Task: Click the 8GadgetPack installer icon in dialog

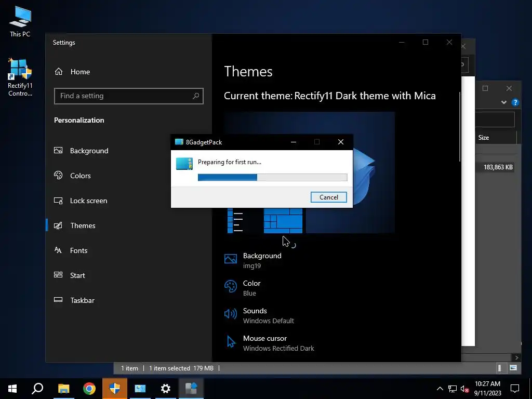Action: 184,164
